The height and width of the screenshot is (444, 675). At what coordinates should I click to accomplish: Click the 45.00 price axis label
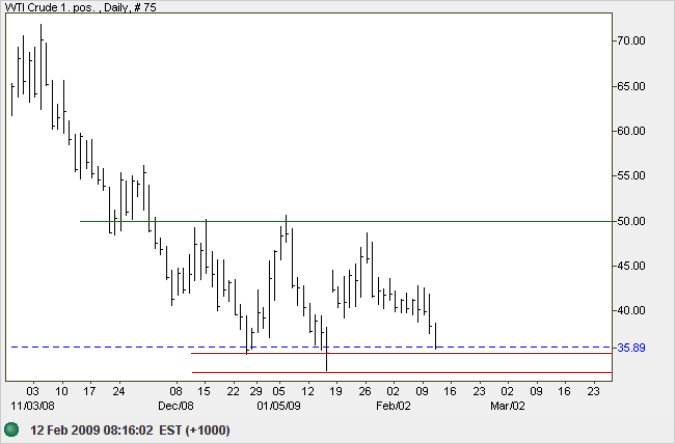[x=631, y=266]
